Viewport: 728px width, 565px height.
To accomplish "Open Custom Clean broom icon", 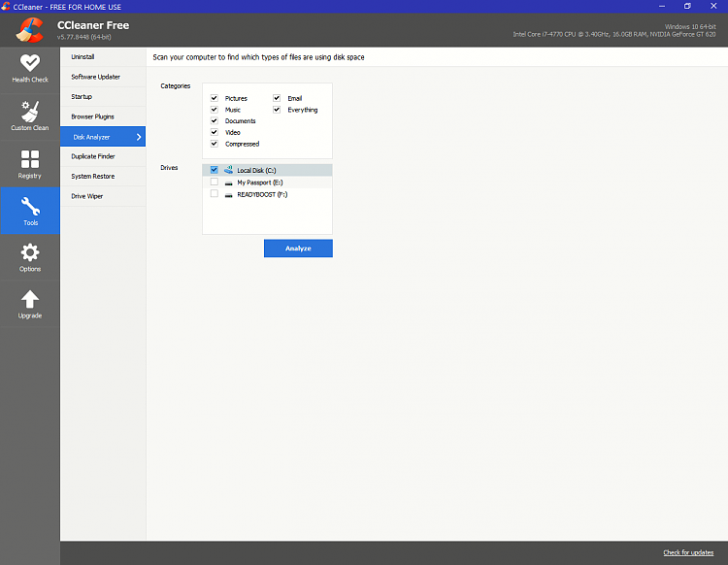I will [x=30, y=112].
